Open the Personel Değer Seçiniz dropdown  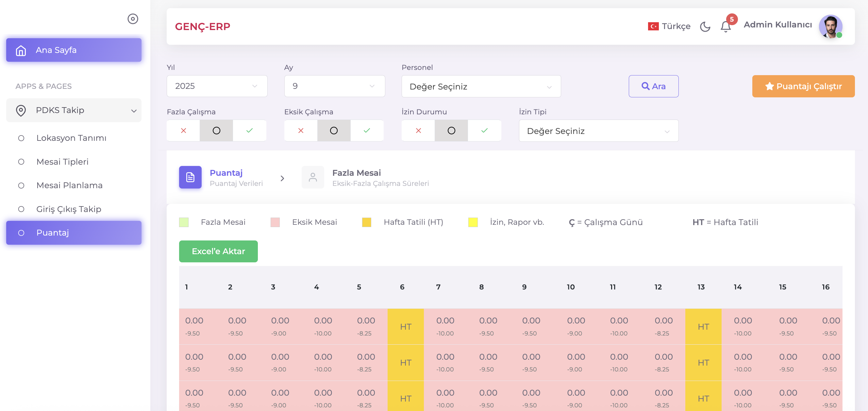[481, 87]
